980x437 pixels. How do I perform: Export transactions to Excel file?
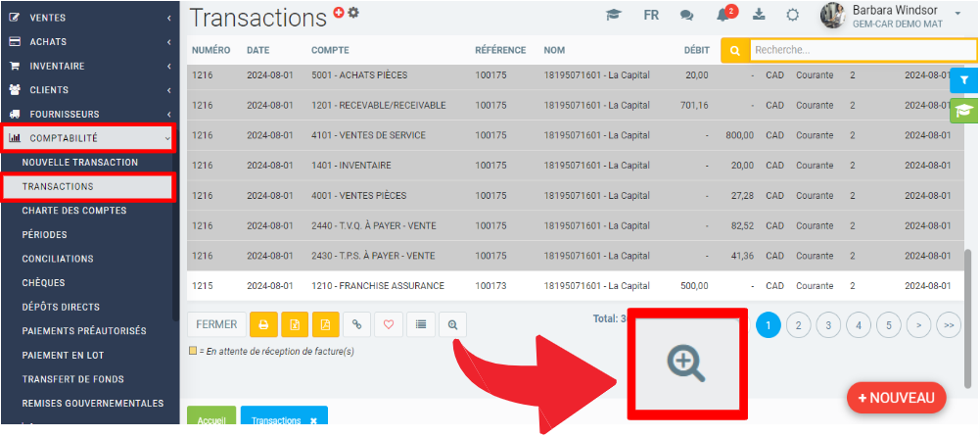point(295,324)
